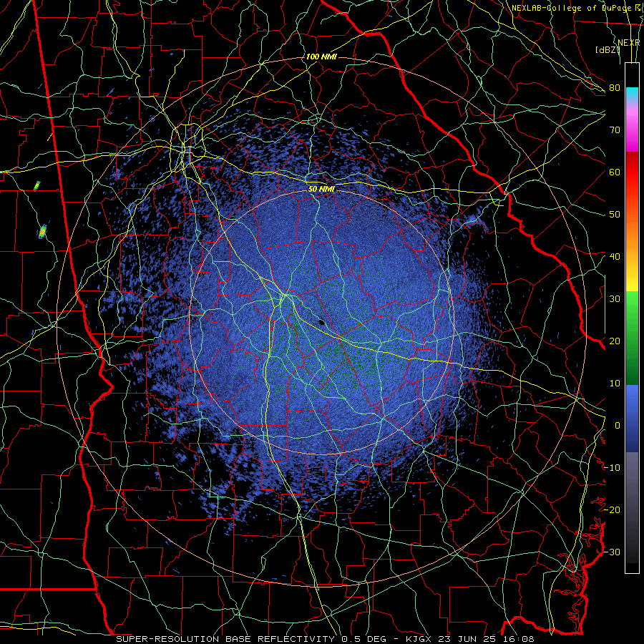Click the -20 value on the dBZ scale
Screen dimensions: 644x644
pyautogui.click(x=612, y=509)
